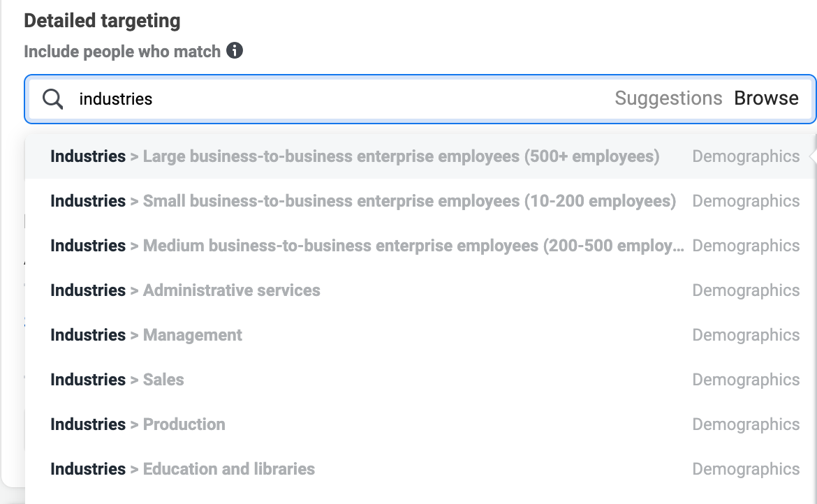Pick Industries > Production suggestion
This screenshot has width=817, height=504.
pos(420,425)
